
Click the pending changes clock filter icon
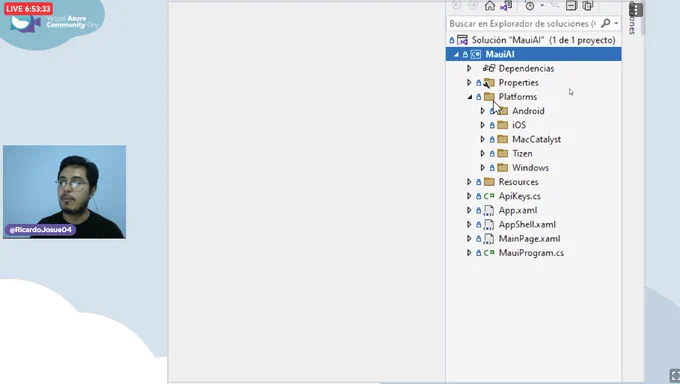(x=530, y=6)
